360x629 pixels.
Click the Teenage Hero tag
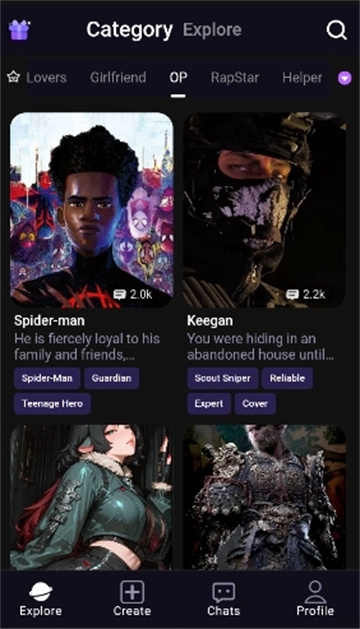52,404
